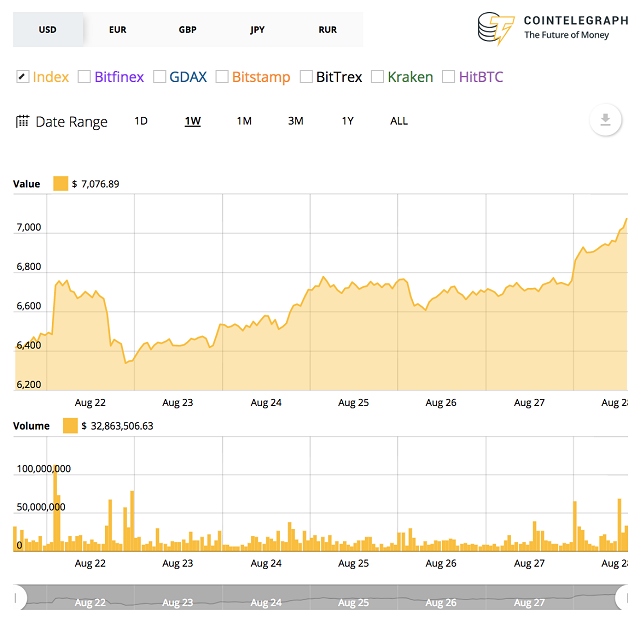Screen dimensions: 640x623
Task: Click the Value legend orange square
Action: pyautogui.click(x=60, y=184)
